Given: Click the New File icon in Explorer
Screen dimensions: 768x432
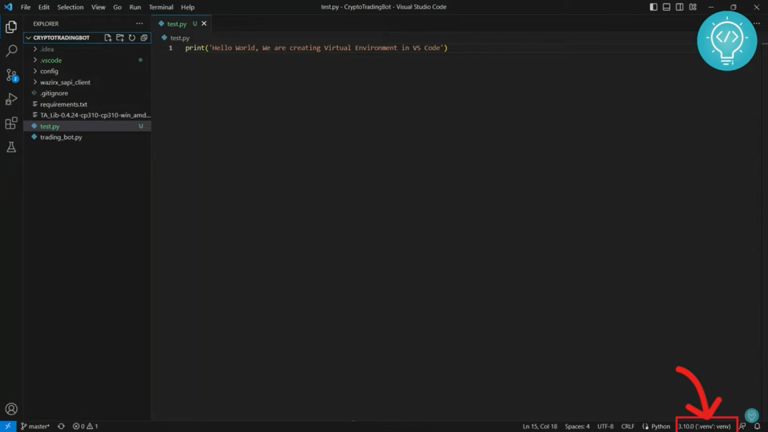Looking at the screenshot, I should click(108, 38).
